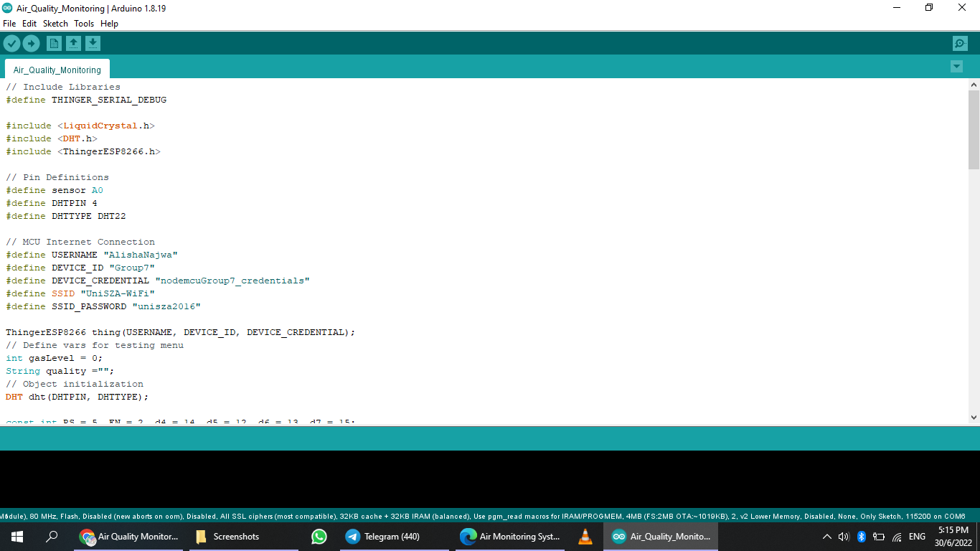The height and width of the screenshot is (551, 980).
Task: Click the Wi-Fi network tray icon
Action: click(x=897, y=537)
